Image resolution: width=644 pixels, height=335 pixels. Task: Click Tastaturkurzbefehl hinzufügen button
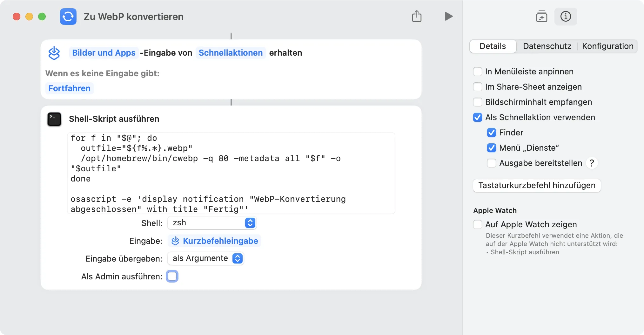tap(537, 185)
